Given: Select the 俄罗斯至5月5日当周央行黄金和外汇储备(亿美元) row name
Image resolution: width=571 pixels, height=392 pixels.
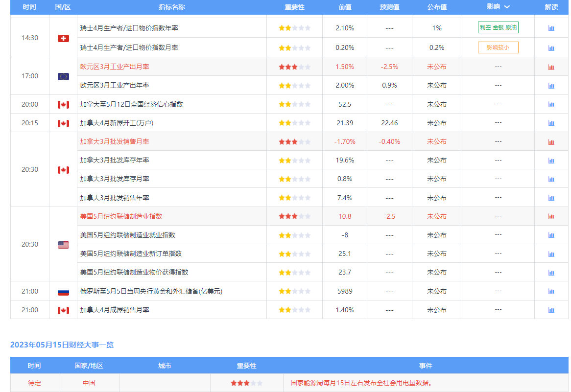Looking at the screenshot, I should 151,291.
